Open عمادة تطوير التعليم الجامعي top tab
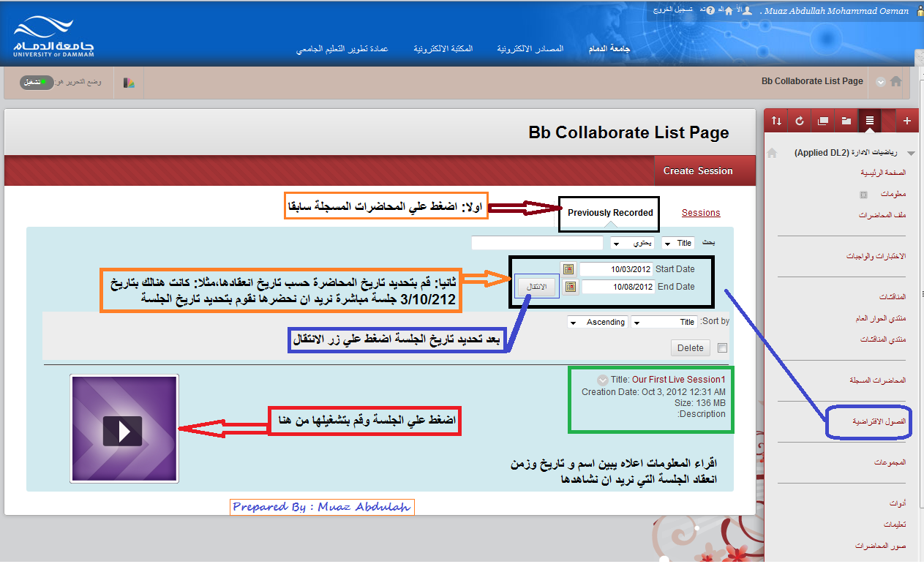This screenshot has height=564, width=924. point(342,49)
